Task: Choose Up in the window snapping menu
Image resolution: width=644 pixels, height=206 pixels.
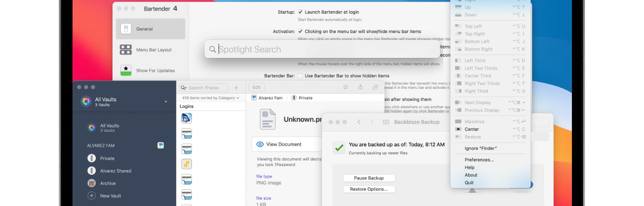Action: tap(490, 7)
